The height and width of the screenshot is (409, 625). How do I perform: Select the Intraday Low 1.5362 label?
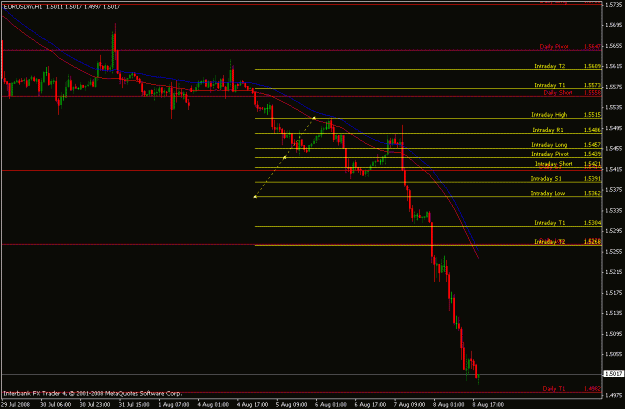[x=566, y=193]
